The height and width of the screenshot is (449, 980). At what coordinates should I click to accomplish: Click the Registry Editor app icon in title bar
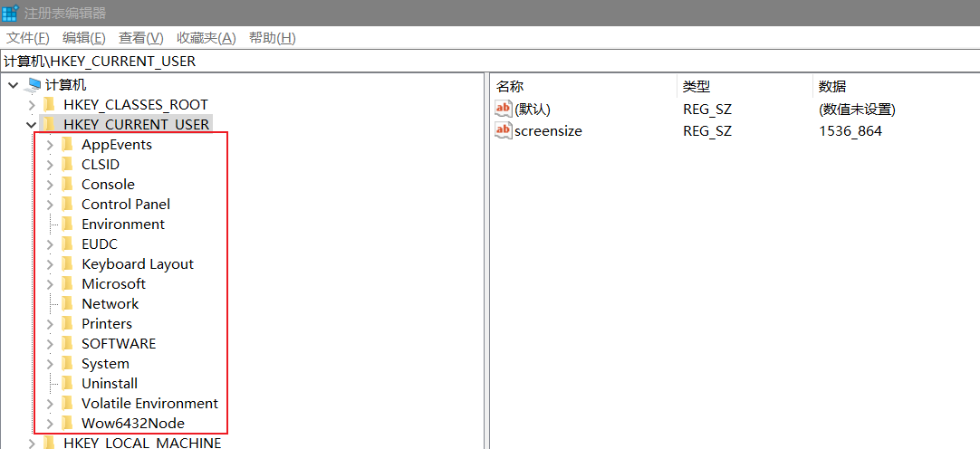coord(10,13)
